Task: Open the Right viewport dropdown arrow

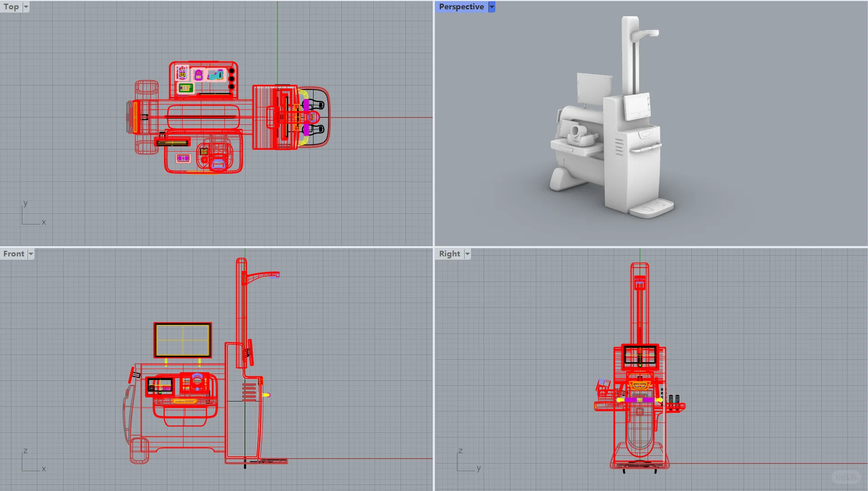Action: pos(467,254)
